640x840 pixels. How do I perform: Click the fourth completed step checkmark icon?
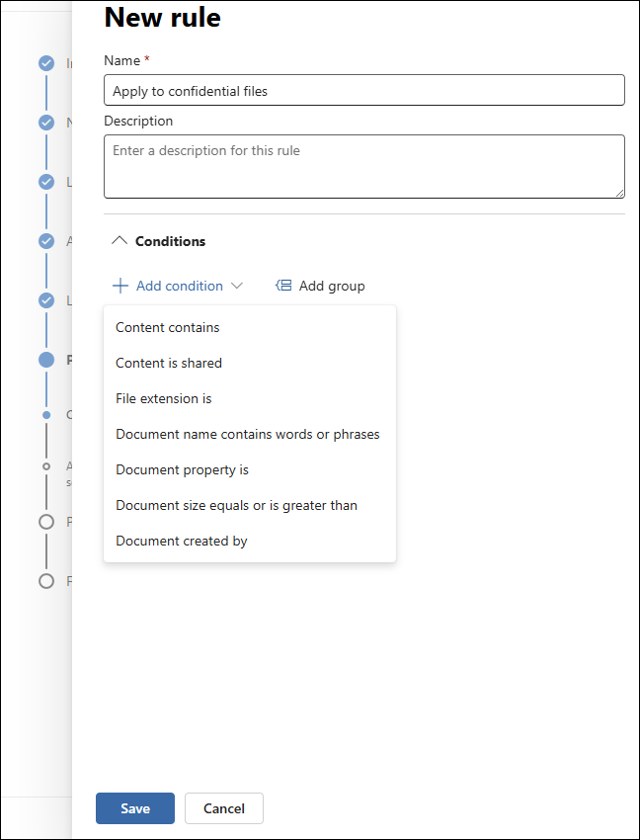pos(46,241)
